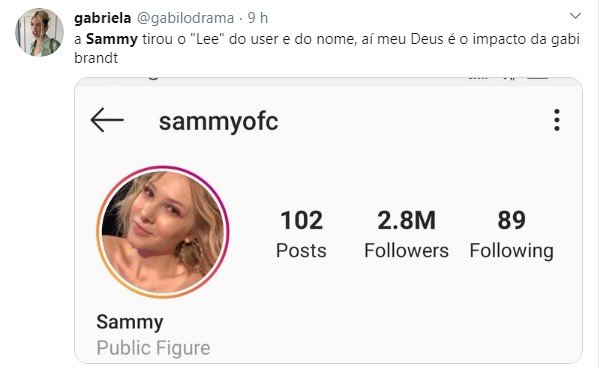
Task: Open the three-dot options menu
Action: (x=557, y=120)
